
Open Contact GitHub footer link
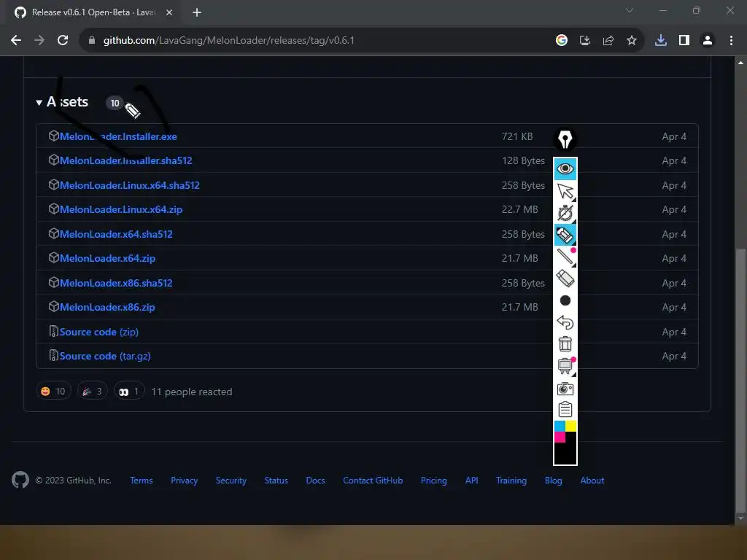[x=373, y=481]
